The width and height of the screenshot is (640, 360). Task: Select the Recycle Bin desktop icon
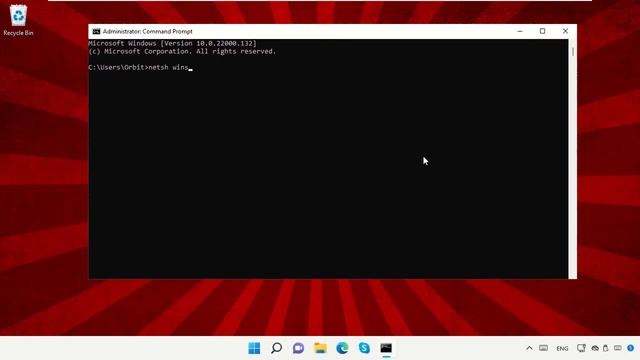[18, 20]
